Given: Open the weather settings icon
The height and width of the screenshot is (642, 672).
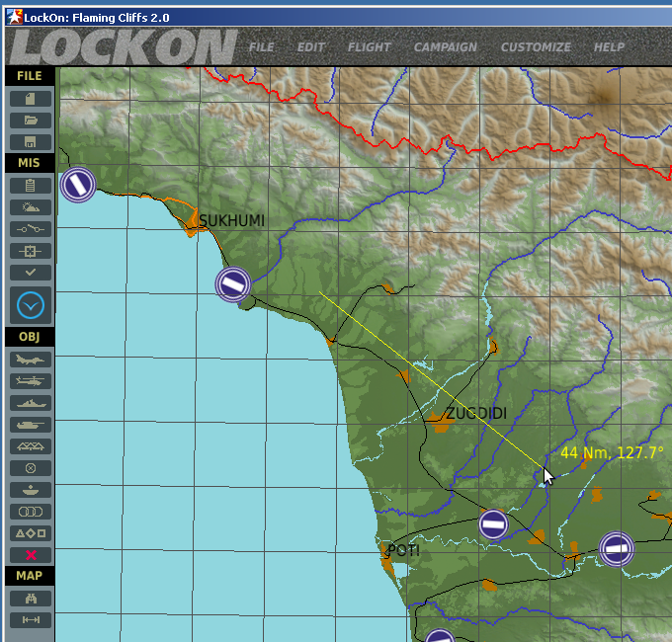Looking at the screenshot, I should coord(31,207).
